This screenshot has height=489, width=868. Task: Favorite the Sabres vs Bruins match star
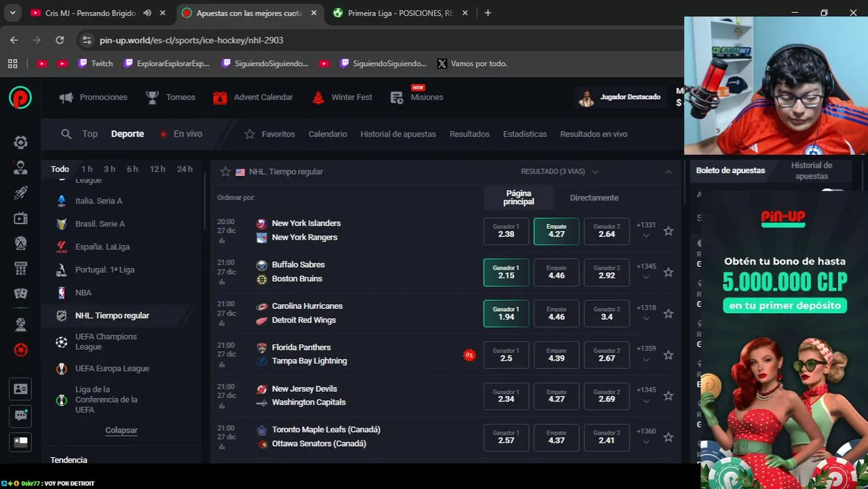[668, 272]
